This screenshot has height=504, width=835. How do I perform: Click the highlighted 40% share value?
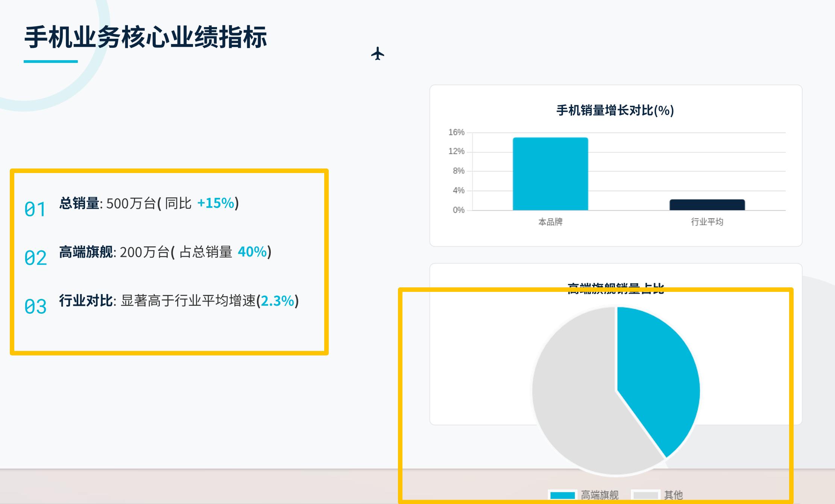pos(252,253)
